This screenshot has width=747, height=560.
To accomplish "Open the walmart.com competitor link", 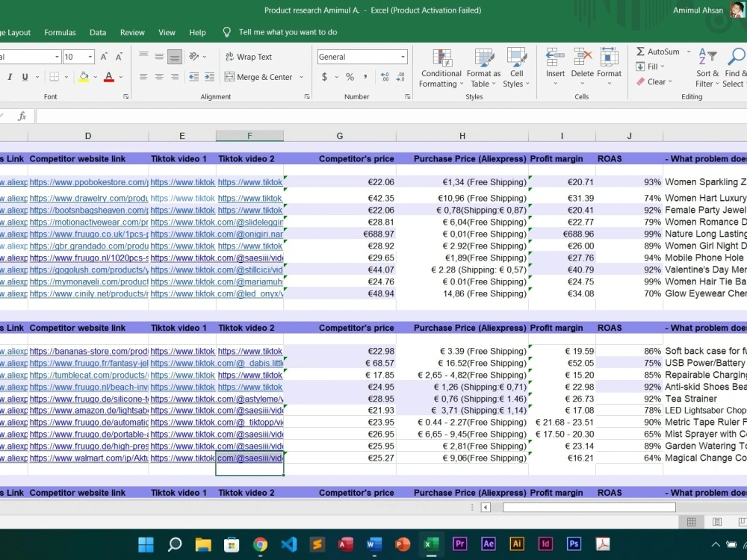I will pos(89,458).
